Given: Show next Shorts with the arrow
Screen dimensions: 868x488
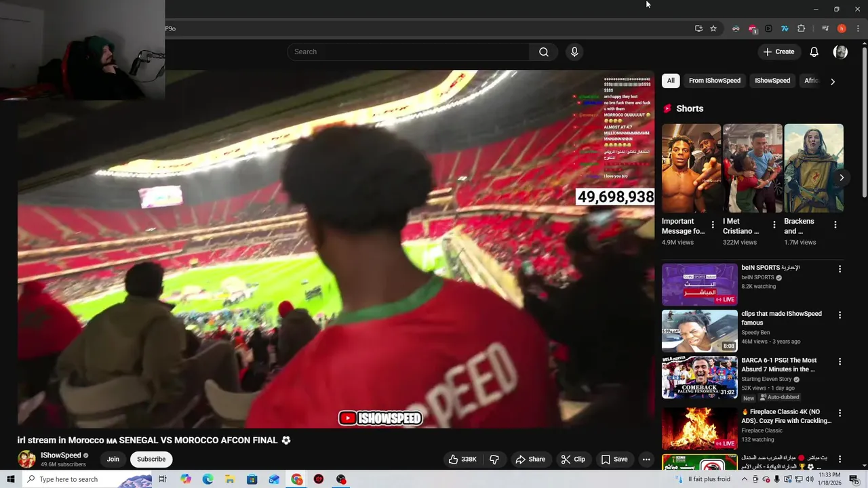Looking at the screenshot, I should [842, 178].
